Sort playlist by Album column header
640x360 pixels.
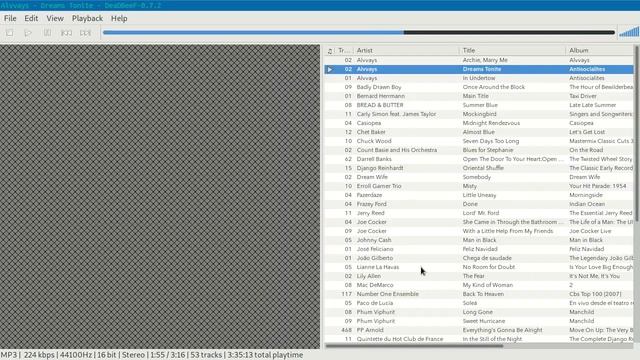pyautogui.click(x=600, y=51)
